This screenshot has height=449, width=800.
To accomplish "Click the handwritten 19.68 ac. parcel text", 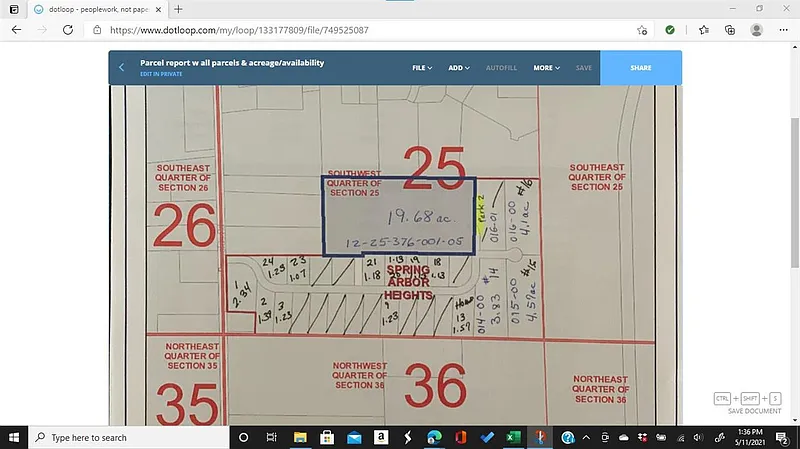I will (x=420, y=217).
